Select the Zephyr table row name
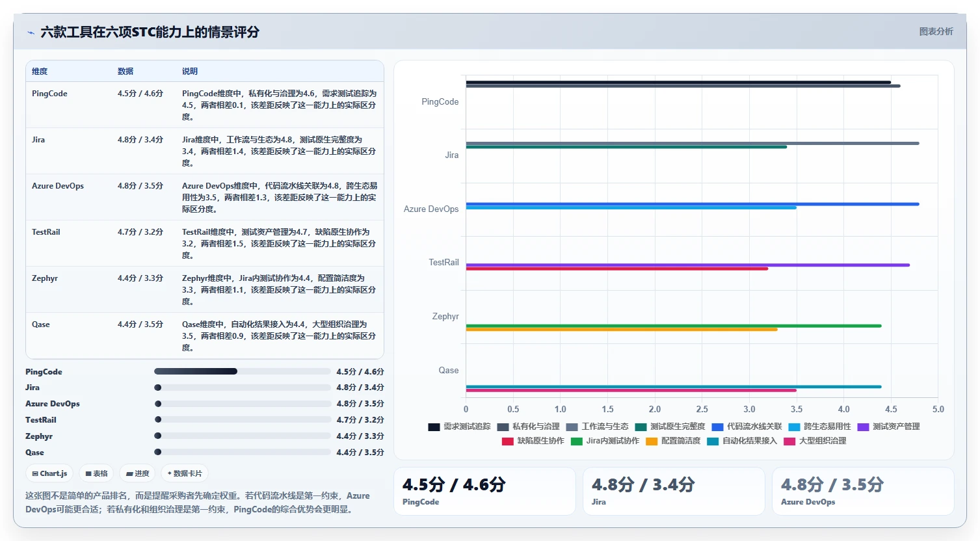 [45, 278]
